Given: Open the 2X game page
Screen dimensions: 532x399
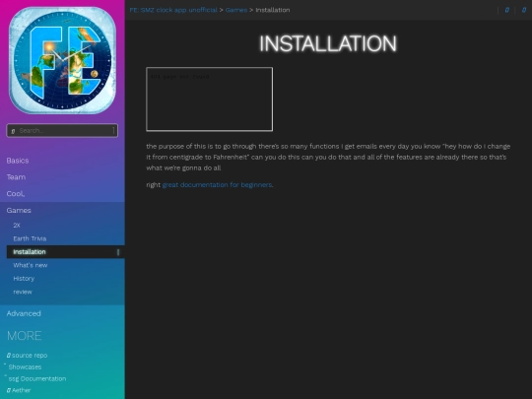Looking at the screenshot, I should click(x=17, y=226).
